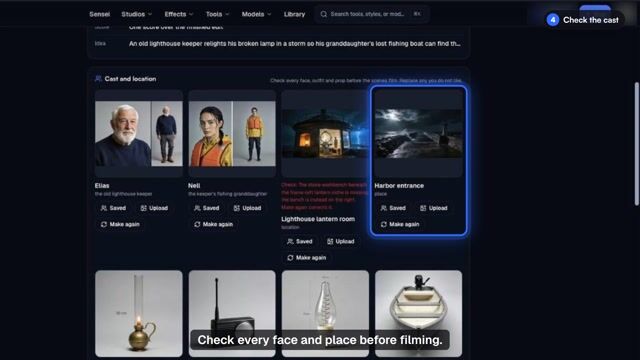Click Saved button under Nell
This screenshot has width=640, height=360.
207,208
